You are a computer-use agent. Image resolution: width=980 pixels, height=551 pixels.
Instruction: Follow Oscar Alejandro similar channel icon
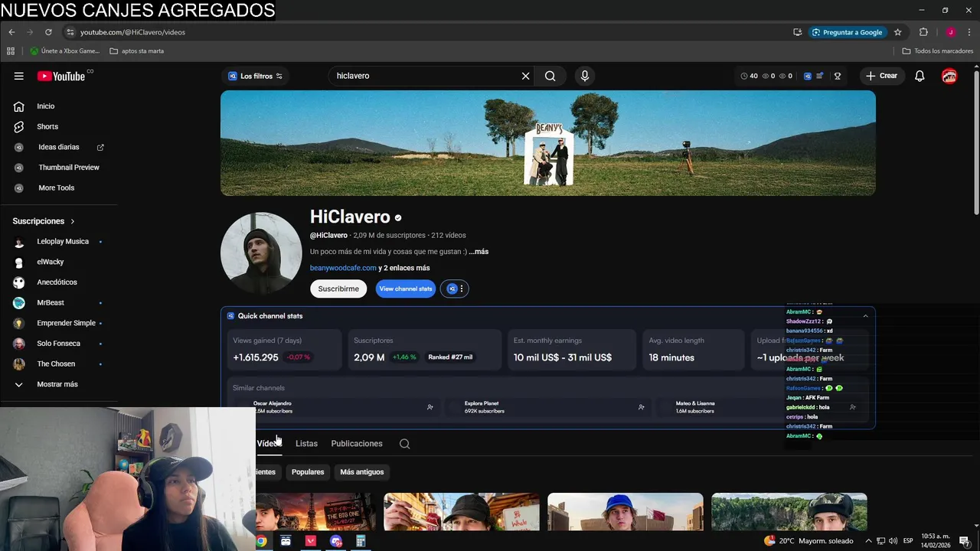click(430, 407)
